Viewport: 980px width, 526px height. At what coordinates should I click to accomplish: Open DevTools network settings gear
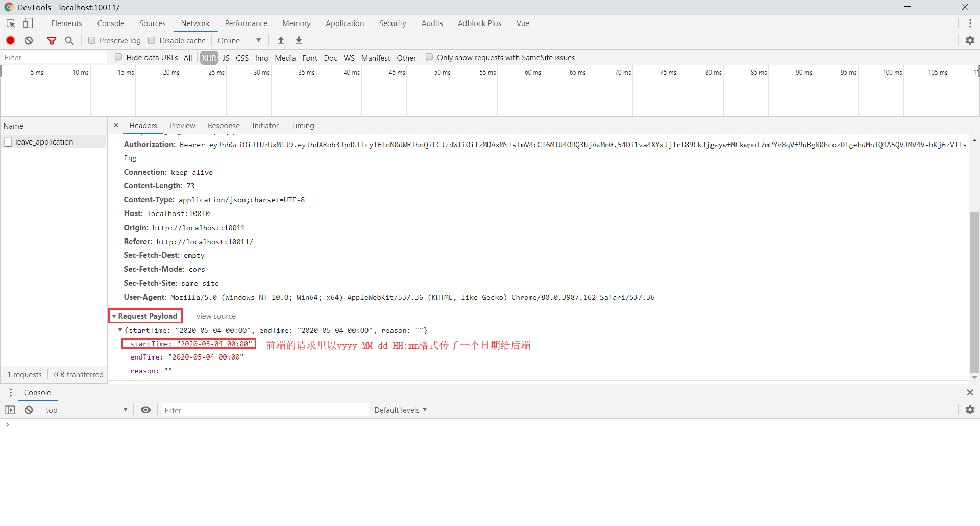(x=970, y=40)
